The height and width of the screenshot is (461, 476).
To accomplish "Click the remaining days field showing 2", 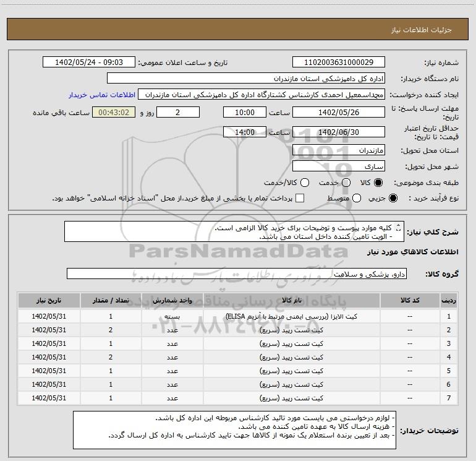I will [178, 112].
